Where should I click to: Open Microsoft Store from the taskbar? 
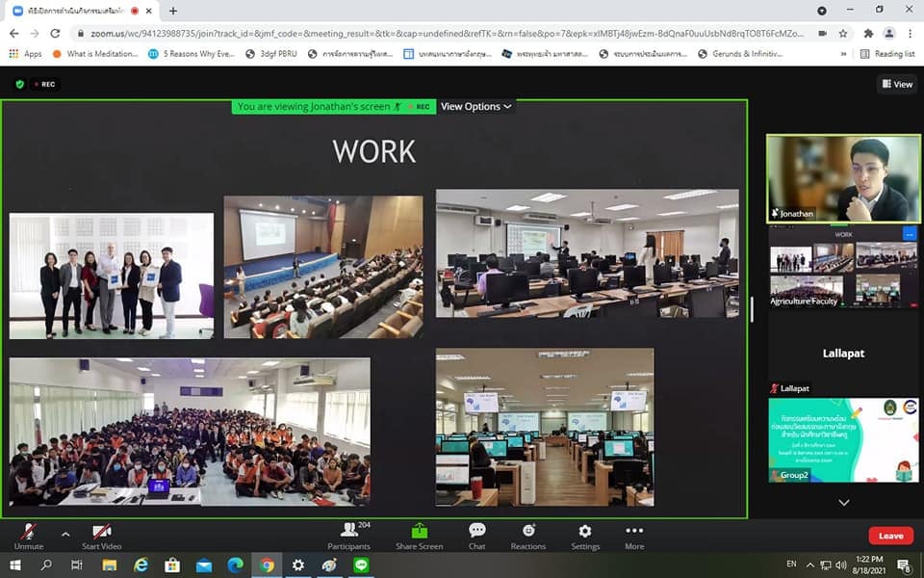pos(172,565)
